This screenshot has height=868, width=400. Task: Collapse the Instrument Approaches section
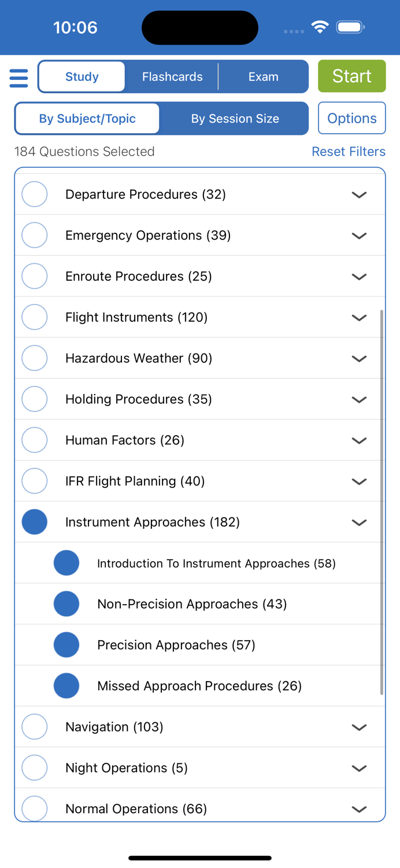click(359, 521)
